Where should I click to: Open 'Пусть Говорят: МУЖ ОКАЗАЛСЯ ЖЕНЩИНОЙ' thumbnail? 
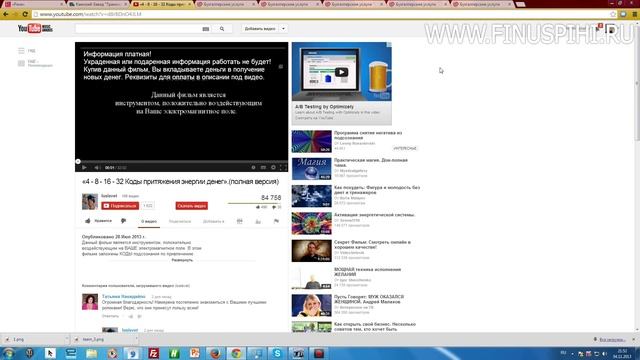click(x=311, y=305)
